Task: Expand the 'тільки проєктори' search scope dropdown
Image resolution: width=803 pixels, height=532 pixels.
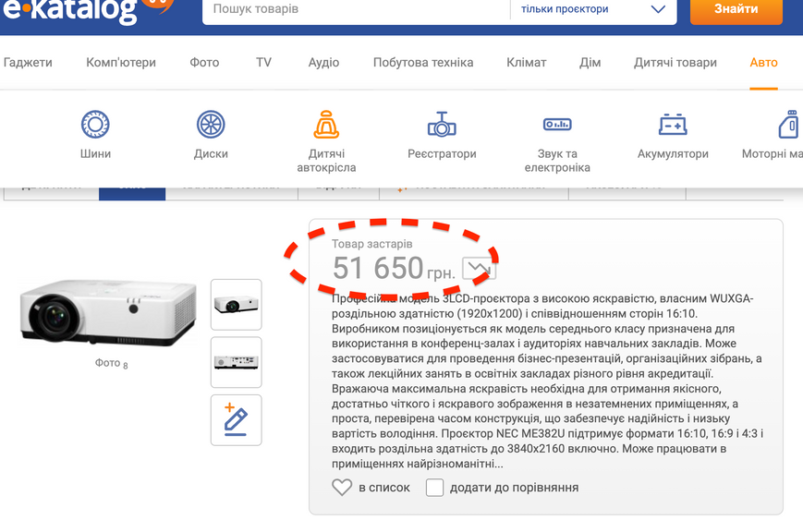Action: click(x=593, y=9)
